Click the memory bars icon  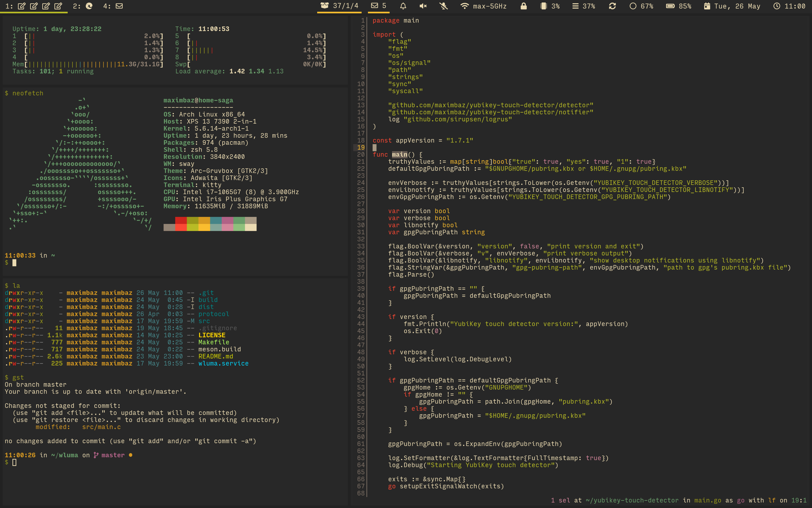[575, 6]
